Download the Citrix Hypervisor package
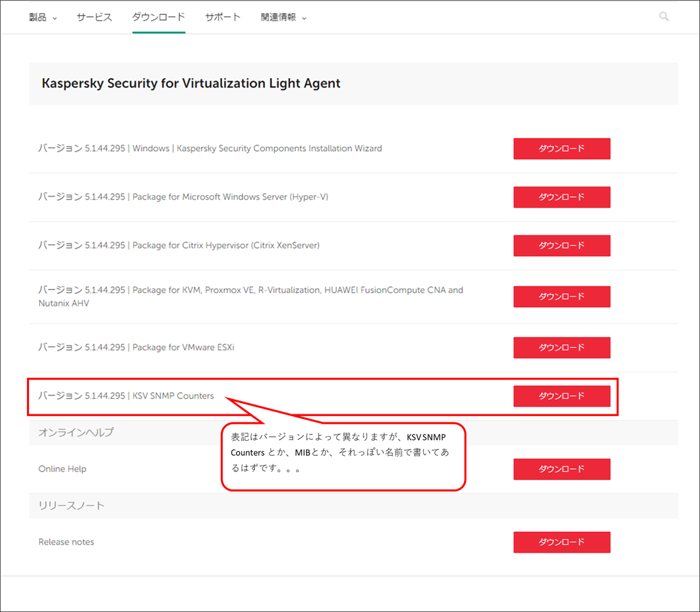This screenshot has height=612, width=700. (562, 246)
